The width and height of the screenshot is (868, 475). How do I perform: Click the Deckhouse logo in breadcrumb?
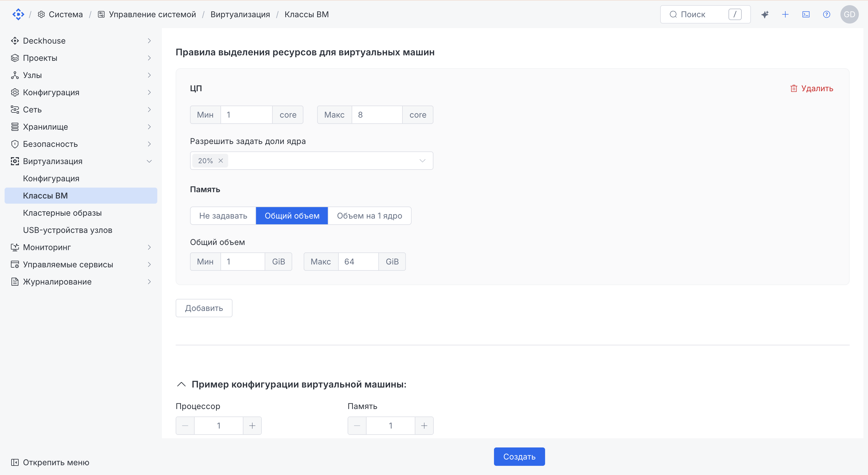[x=18, y=14]
